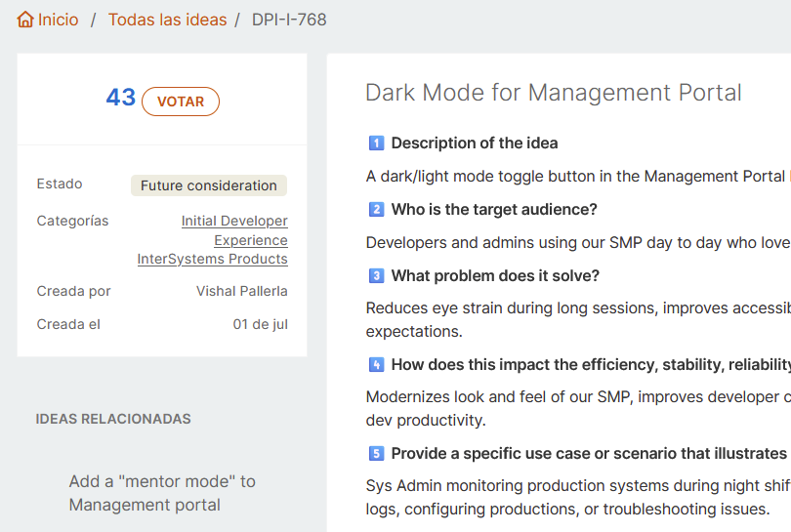Click the Dark Mode for Management Portal title

point(553,93)
